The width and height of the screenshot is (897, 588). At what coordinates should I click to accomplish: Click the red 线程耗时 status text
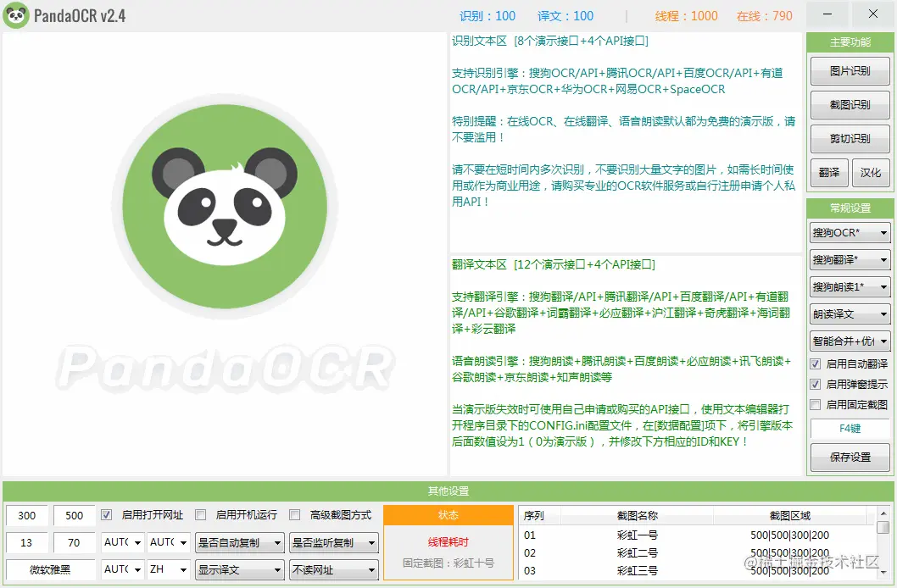tap(448, 542)
